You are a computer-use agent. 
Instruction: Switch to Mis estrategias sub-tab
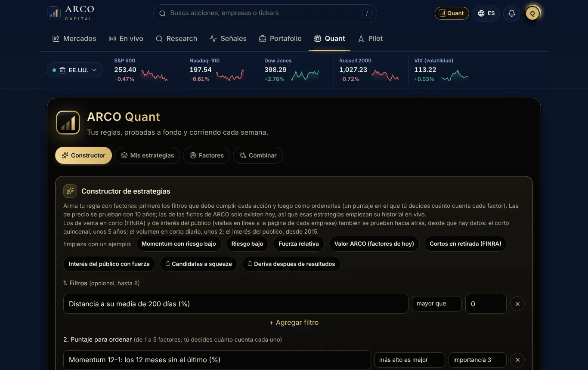(147, 155)
